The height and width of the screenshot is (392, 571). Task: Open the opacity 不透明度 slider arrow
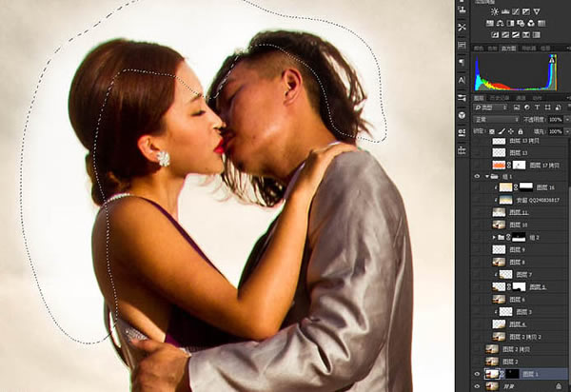(567, 119)
